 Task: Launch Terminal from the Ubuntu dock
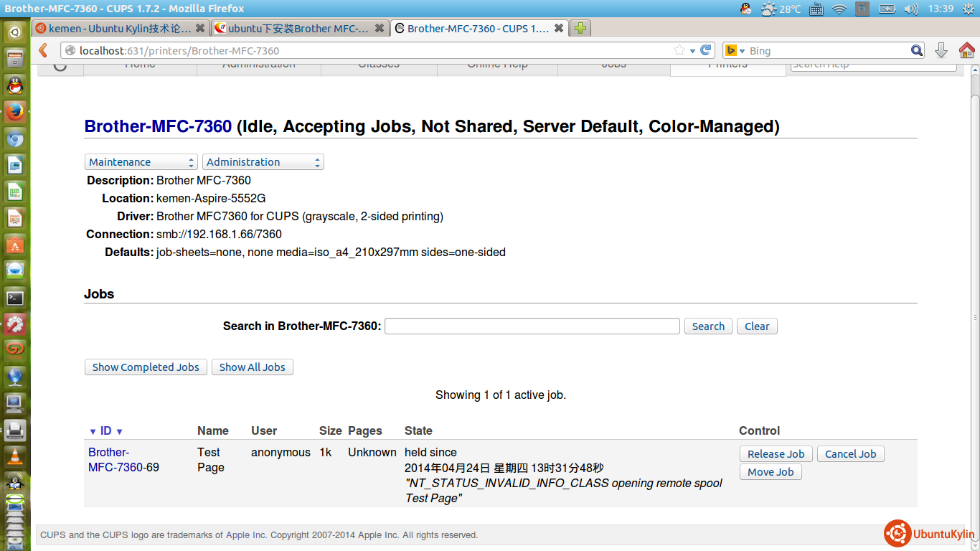click(x=15, y=298)
